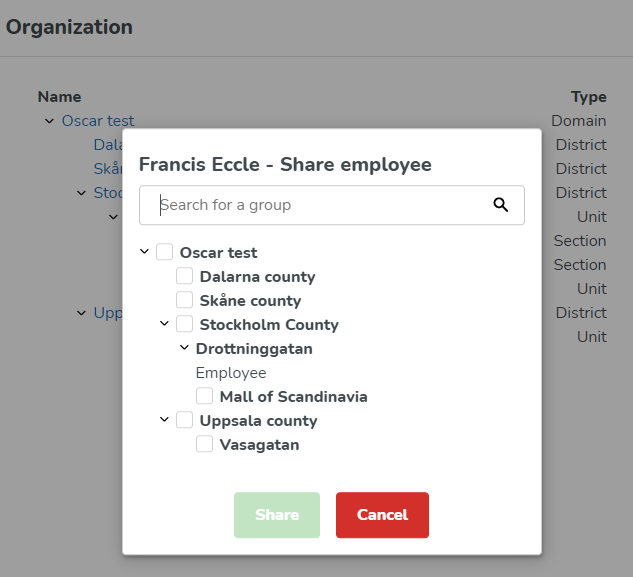Enable the Stockholm County checkbox

click(x=185, y=325)
